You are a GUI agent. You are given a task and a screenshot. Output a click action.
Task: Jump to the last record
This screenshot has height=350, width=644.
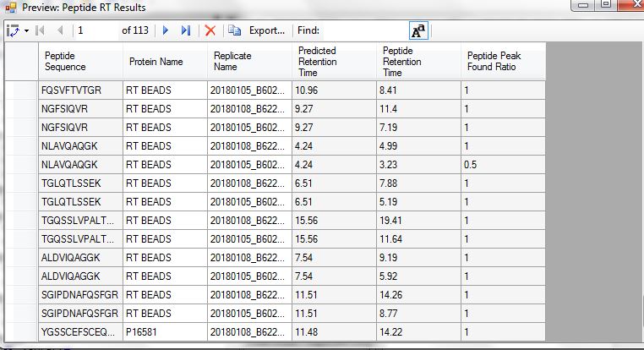(x=185, y=30)
